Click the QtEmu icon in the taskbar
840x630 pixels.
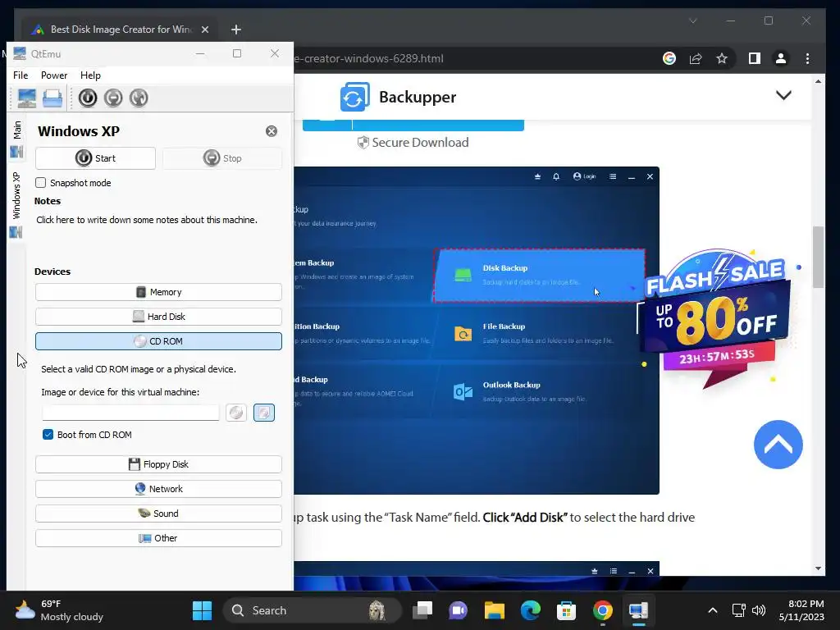point(638,610)
